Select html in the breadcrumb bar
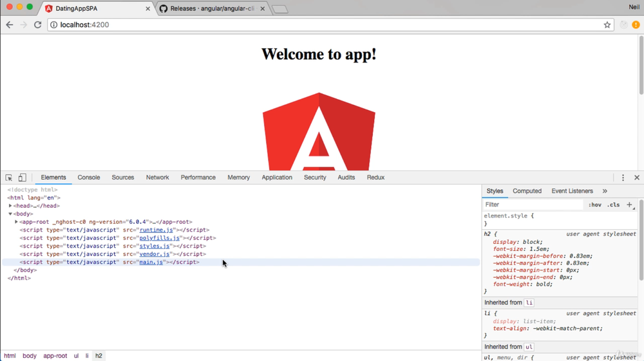This screenshot has width=644, height=361. 10,356
